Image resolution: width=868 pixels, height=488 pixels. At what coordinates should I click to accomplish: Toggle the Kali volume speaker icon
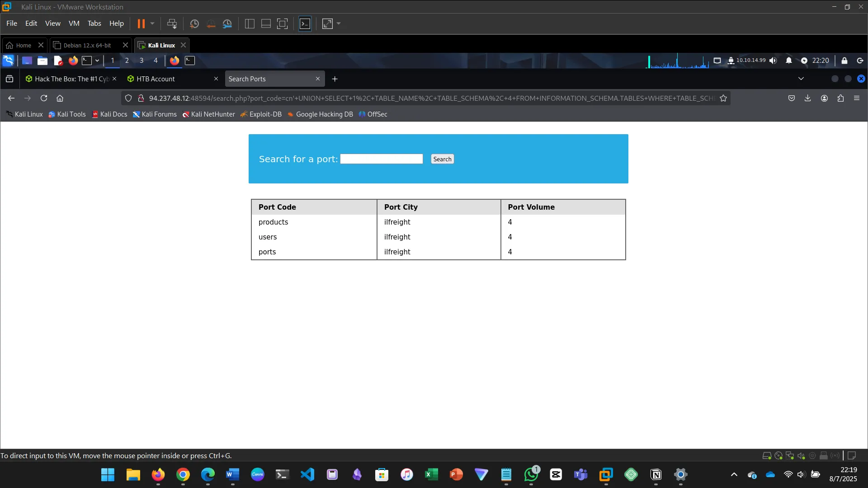point(773,61)
